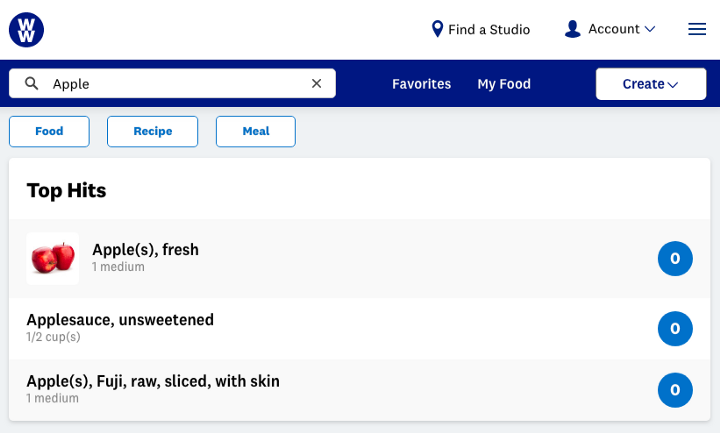Click the WW logo icon
The image size is (720, 433).
tap(26, 29)
